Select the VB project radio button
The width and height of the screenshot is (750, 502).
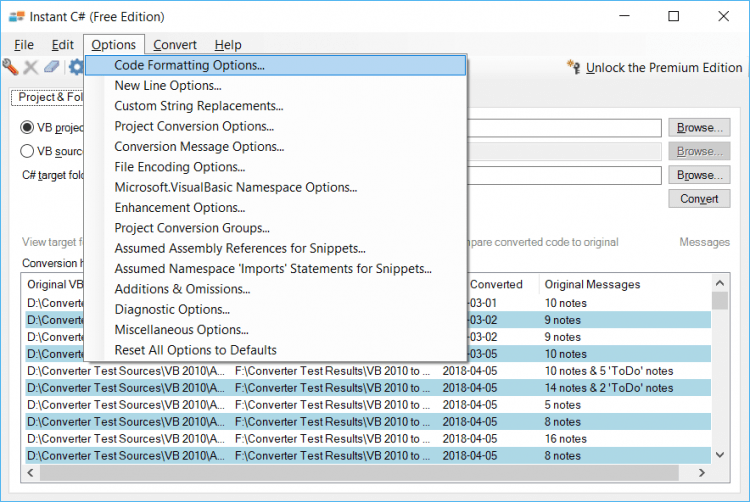[x=28, y=128]
